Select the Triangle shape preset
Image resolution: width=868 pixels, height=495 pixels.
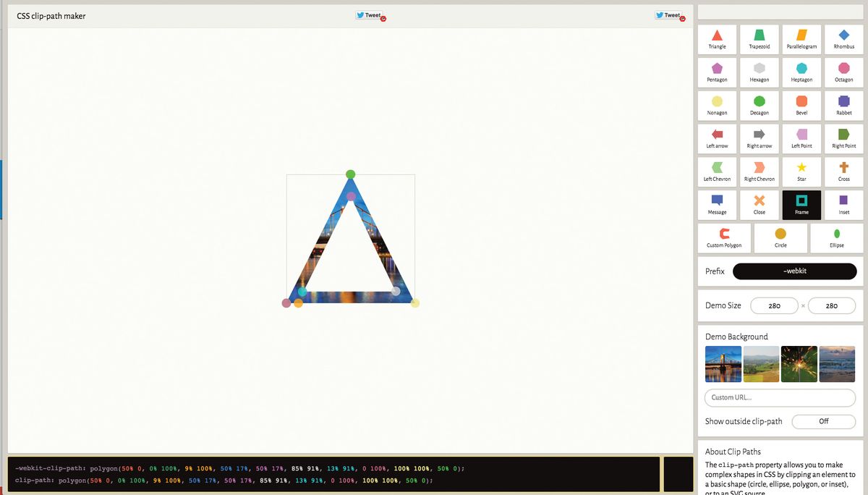717,39
